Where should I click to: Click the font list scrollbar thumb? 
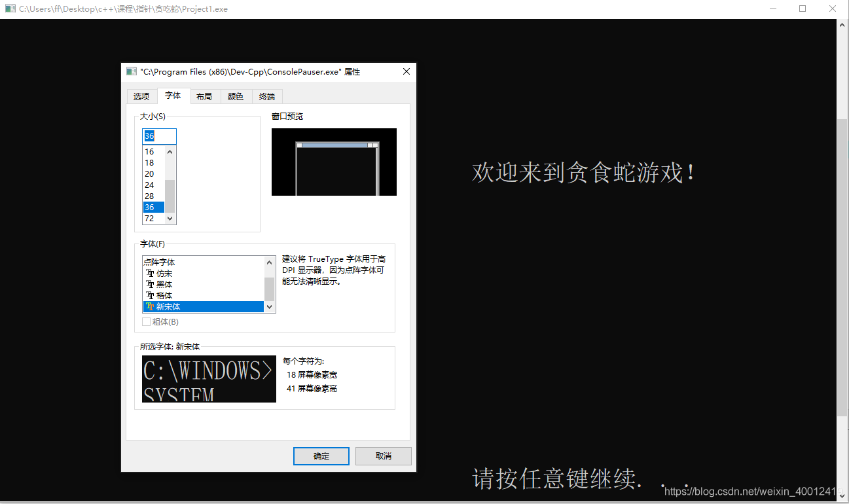(x=270, y=289)
